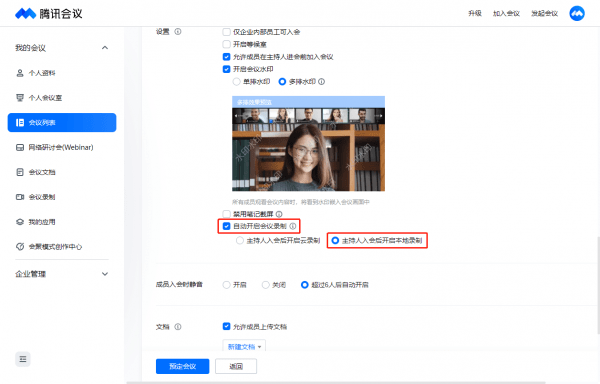Click 加入会议 in the top navigation

[x=506, y=13]
